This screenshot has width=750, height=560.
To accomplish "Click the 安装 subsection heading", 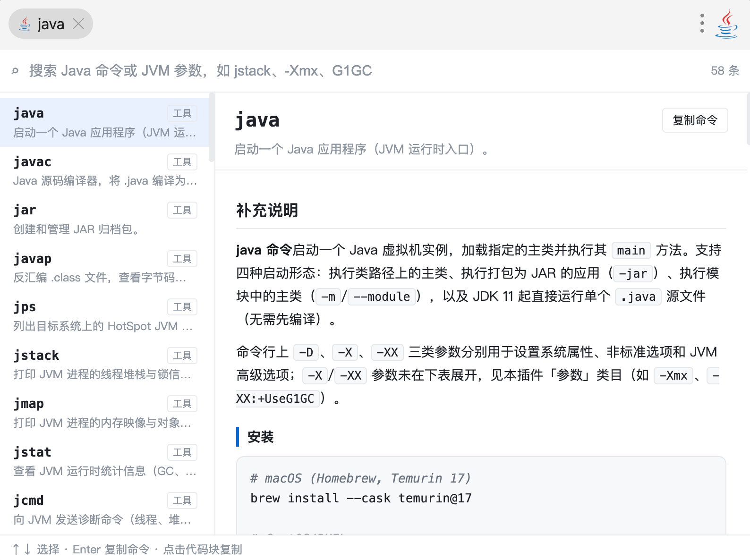I will click(261, 437).
